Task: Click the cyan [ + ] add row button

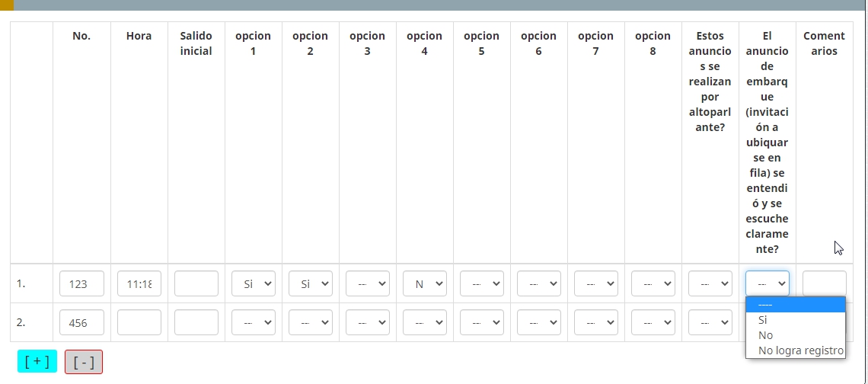Action: 37,361
